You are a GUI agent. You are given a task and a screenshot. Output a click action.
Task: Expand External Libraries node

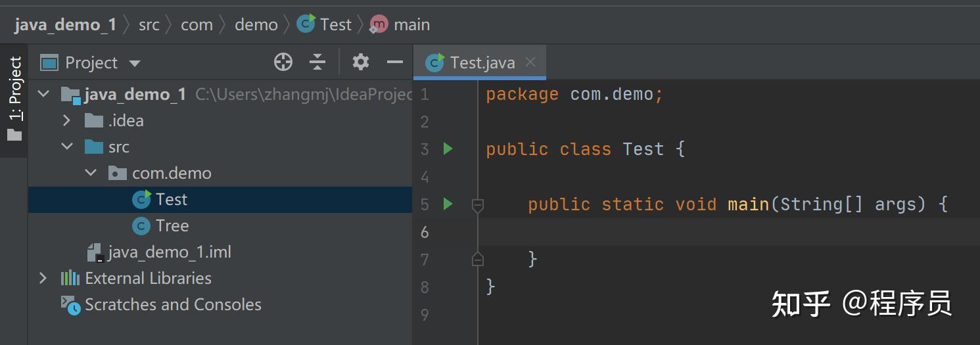[x=43, y=279]
